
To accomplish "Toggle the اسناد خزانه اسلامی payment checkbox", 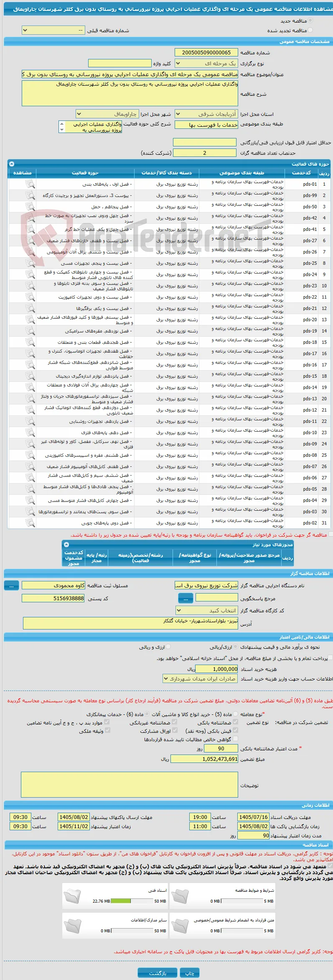I will [x=330, y=658].
